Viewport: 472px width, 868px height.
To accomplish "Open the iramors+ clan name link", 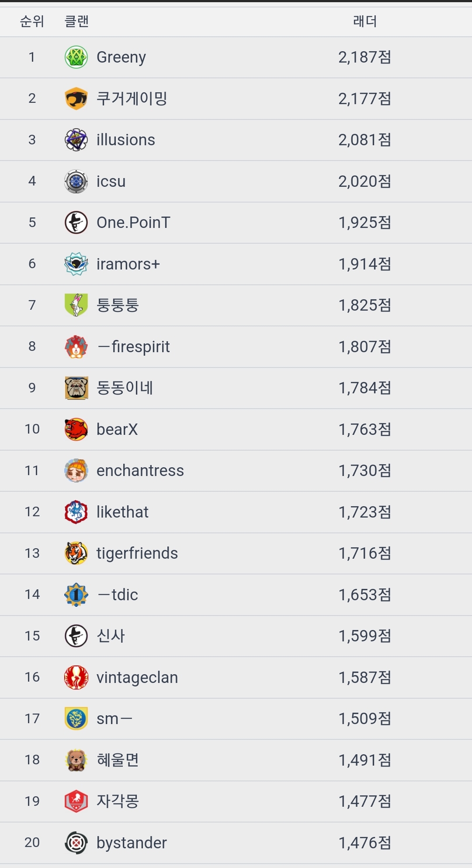I will click(x=128, y=264).
